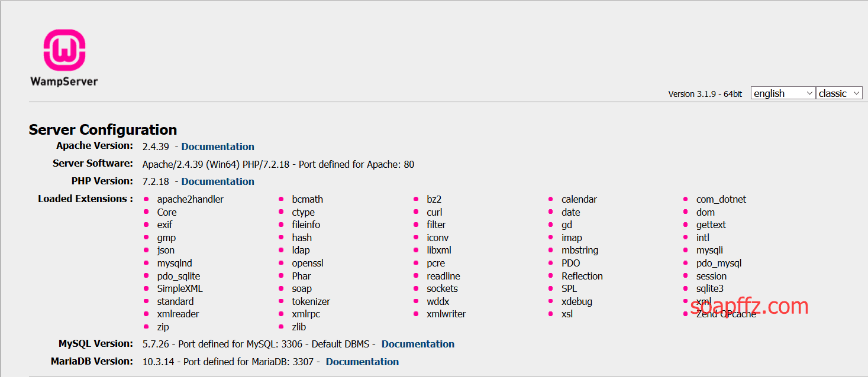
Task: Open the english language dropdown
Action: pos(783,93)
